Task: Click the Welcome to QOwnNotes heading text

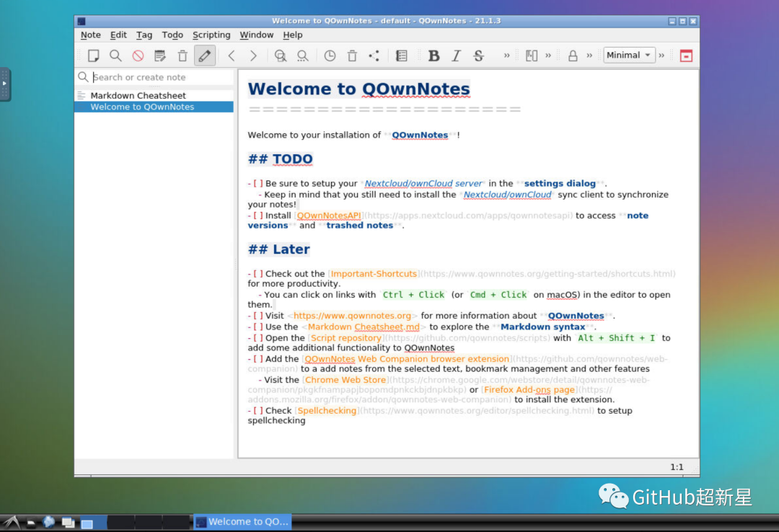Action: (358, 89)
